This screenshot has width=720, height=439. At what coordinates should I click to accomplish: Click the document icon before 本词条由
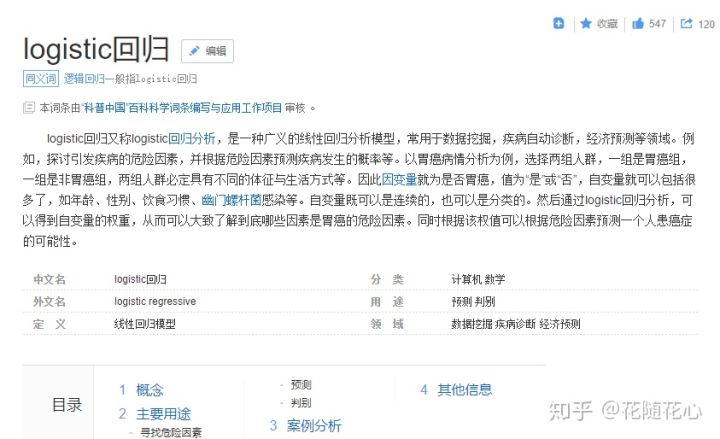click(x=28, y=107)
